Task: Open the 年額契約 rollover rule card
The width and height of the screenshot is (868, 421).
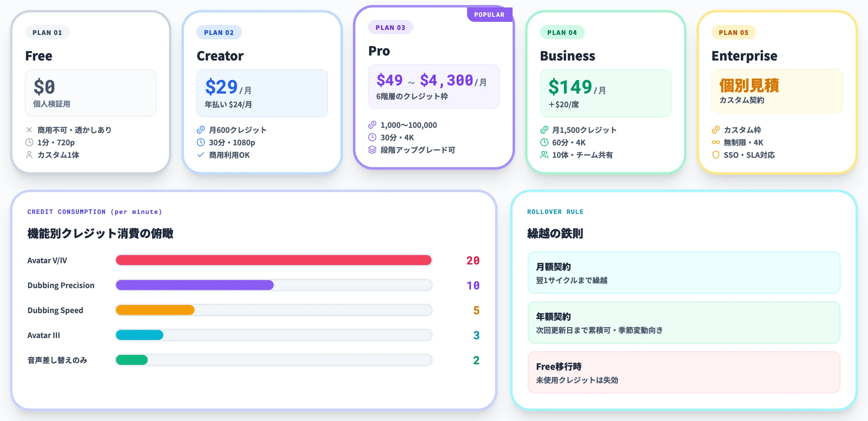Action: click(x=684, y=322)
